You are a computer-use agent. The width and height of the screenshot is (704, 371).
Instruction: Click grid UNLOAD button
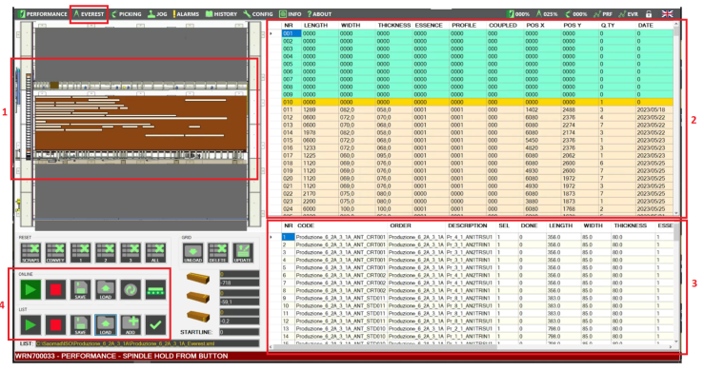(193, 253)
